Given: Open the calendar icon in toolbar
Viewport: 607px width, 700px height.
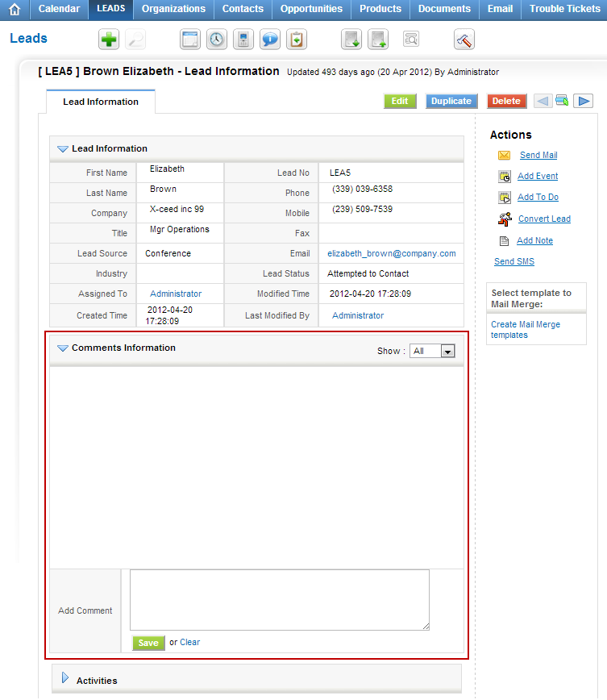Looking at the screenshot, I should 190,39.
